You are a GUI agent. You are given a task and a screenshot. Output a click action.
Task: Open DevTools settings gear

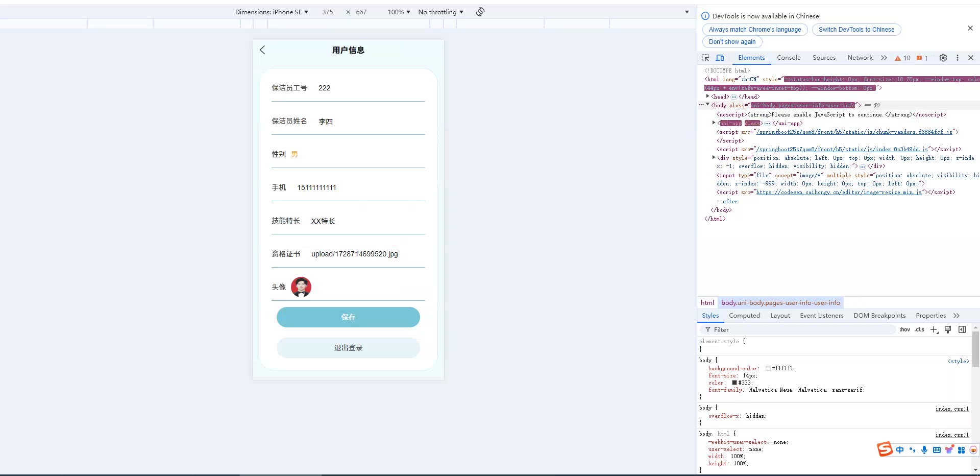[x=943, y=58]
